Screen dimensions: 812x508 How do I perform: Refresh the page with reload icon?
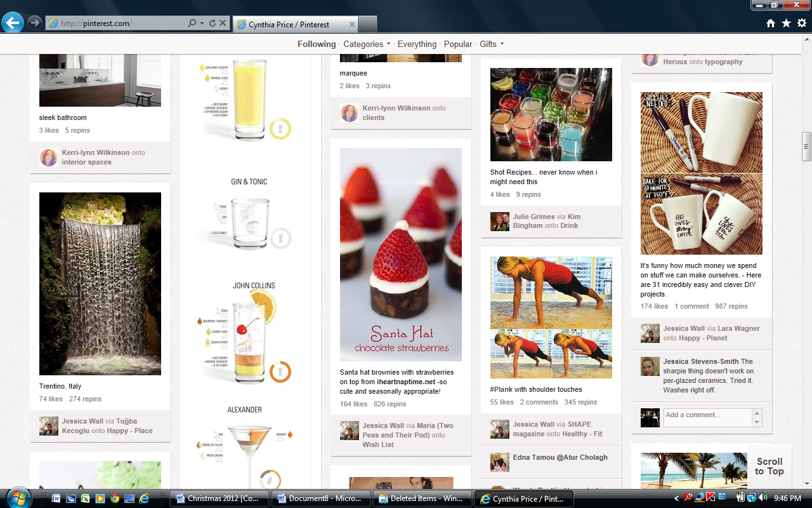(x=212, y=23)
